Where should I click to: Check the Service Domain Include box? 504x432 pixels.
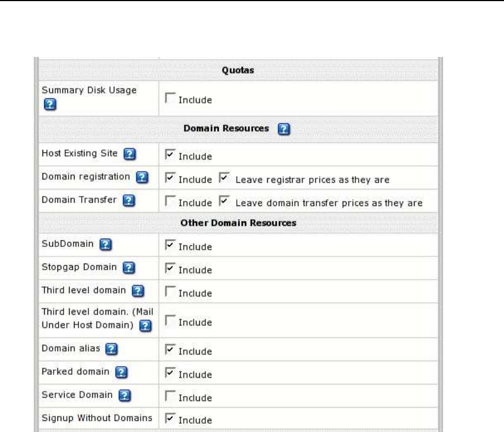pyautogui.click(x=170, y=396)
